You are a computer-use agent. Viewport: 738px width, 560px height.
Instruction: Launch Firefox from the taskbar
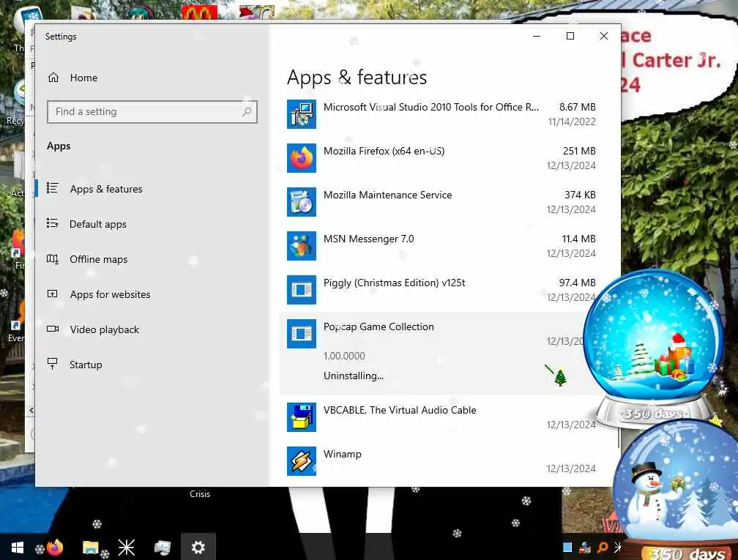pos(55,548)
